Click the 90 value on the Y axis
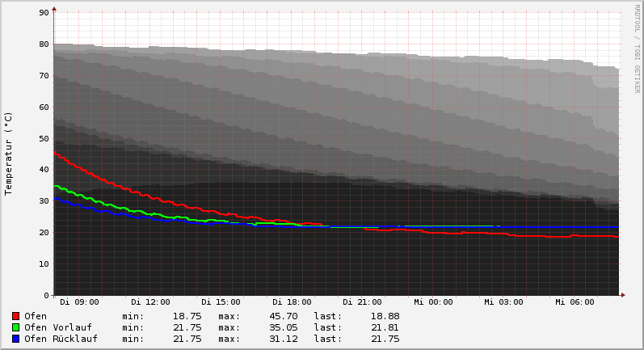The width and height of the screenshot is (644, 350). (x=44, y=13)
